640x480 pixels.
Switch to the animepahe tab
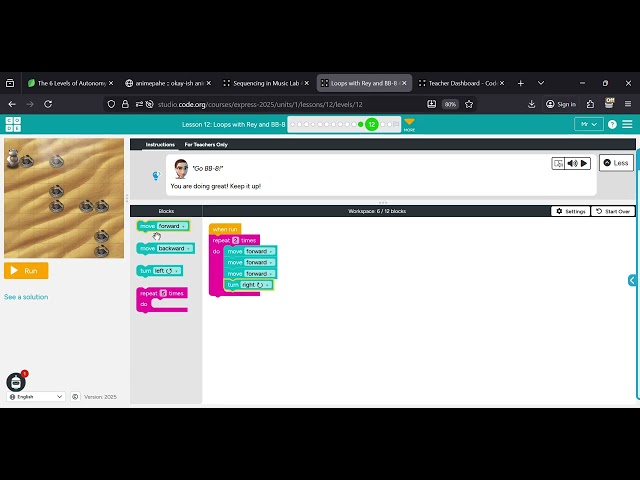tap(164, 83)
